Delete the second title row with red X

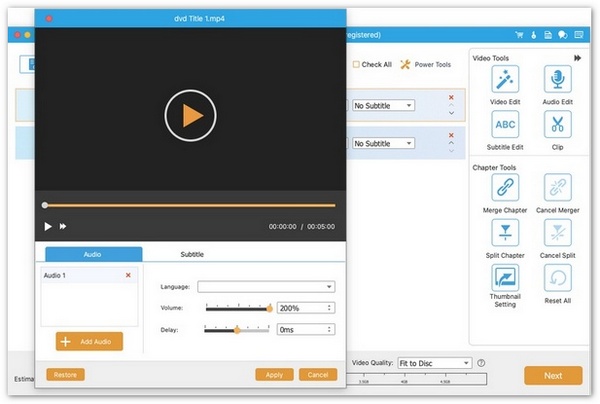pos(451,135)
